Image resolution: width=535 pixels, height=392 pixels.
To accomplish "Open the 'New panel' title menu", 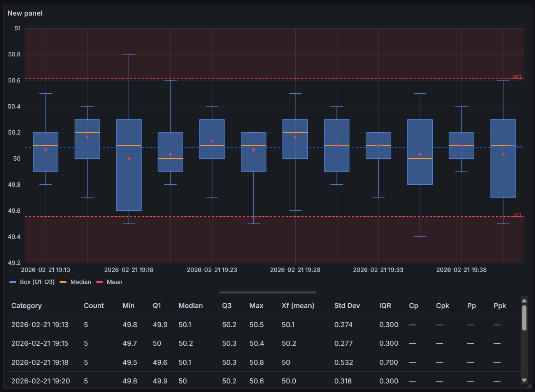I will [x=25, y=13].
